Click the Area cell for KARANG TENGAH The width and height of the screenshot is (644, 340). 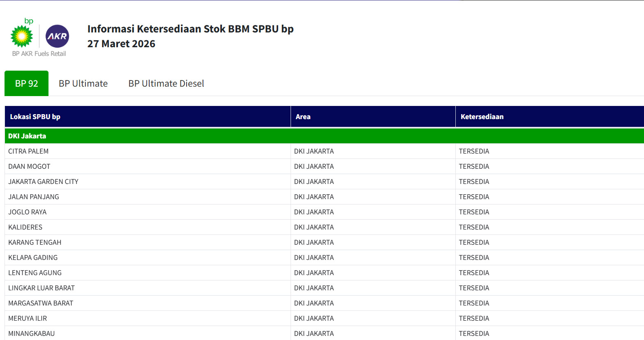pyautogui.click(x=314, y=243)
